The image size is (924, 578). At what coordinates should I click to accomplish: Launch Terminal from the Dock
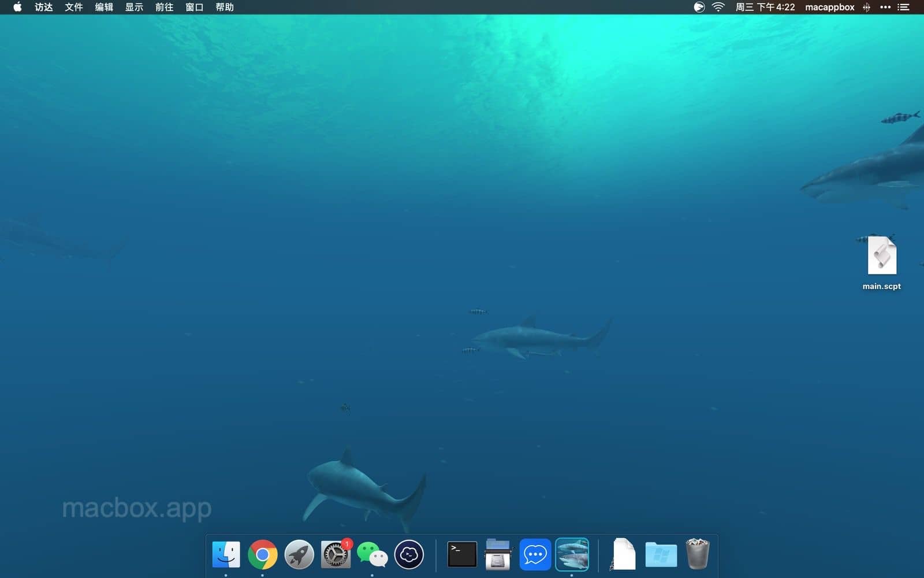click(x=462, y=554)
